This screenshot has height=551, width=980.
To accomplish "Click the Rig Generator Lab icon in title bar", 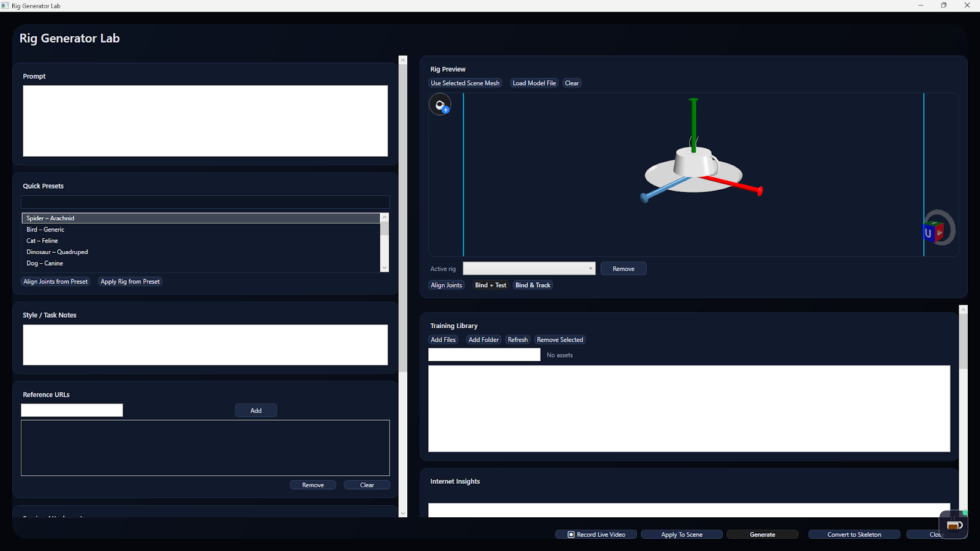I will pos(5,6).
